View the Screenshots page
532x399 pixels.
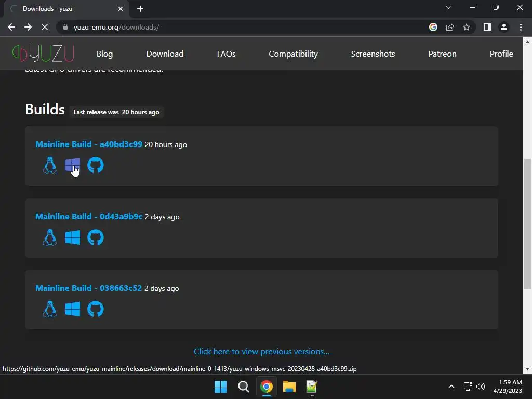(373, 54)
